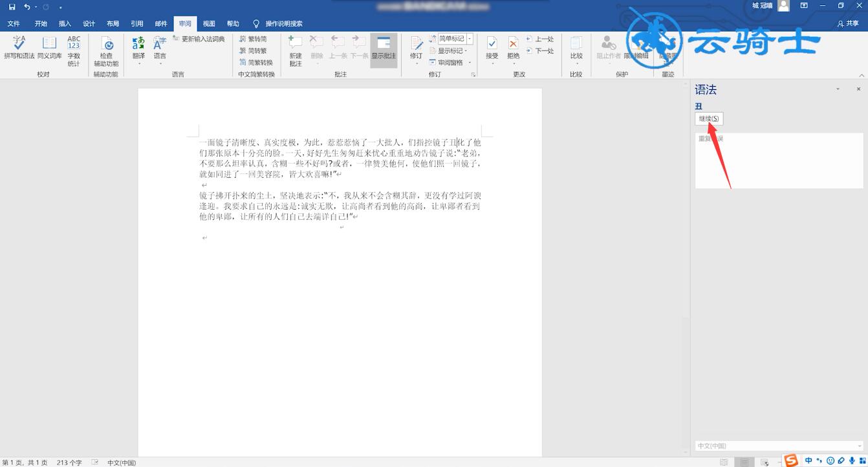Open the 布局 ribbon tab

[113, 24]
